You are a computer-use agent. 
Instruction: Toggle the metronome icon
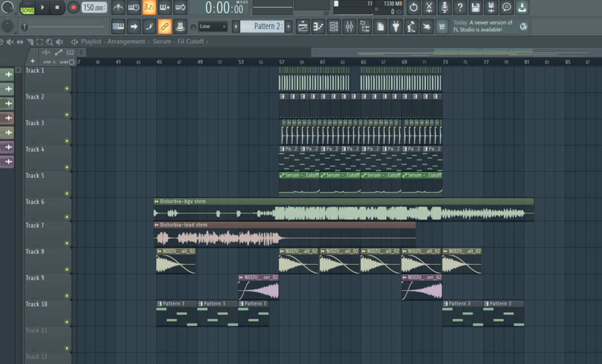[x=118, y=7]
